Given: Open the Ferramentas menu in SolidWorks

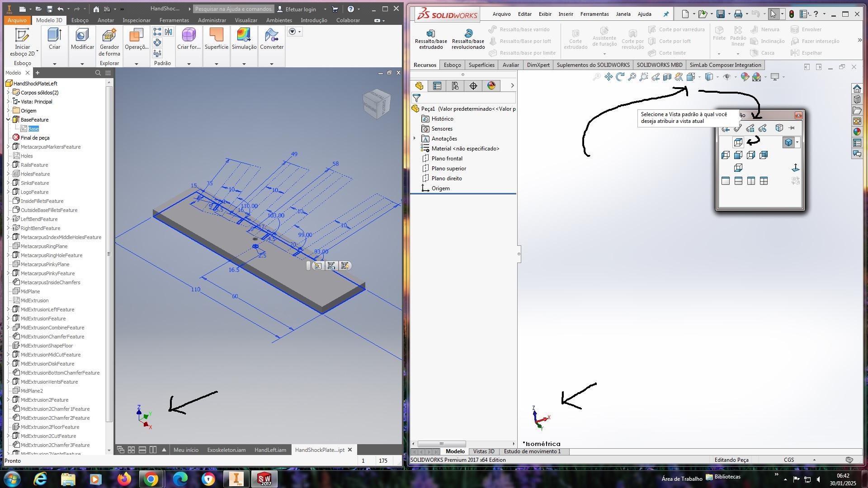Looking at the screenshot, I should (x=594, y=14).
